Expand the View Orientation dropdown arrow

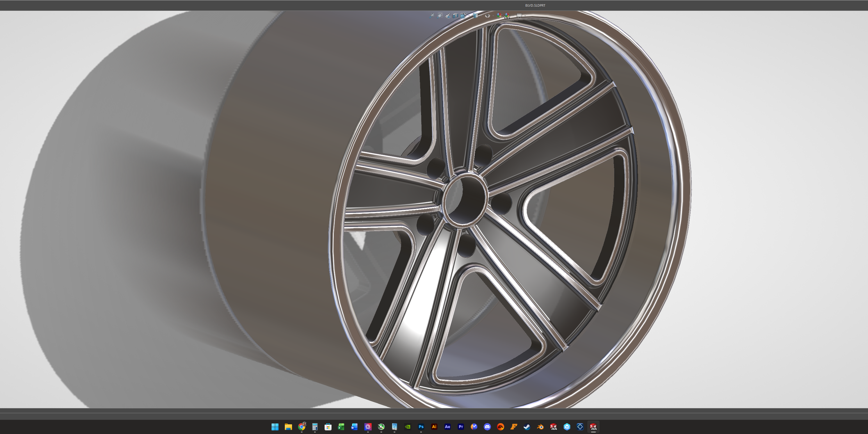(469, 16)
